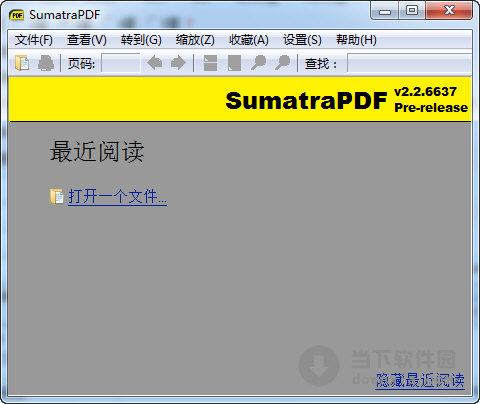Viewport: 480px width, 404px height.
Task: Open the 文件(F) menu
Action: [33, 40]
